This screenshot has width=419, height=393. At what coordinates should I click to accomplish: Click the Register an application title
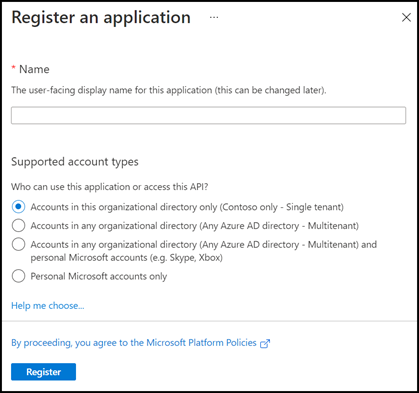coord(101,17)
